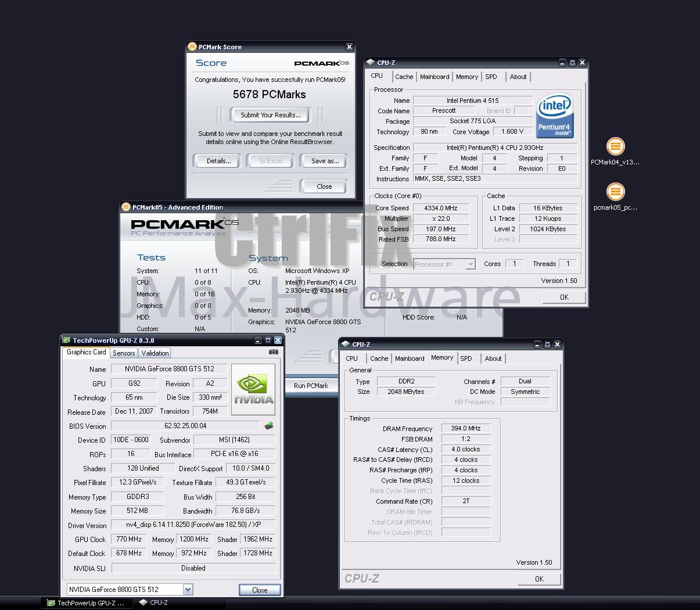Image resolution: width=700 pixels, height=610 pixels.
Task: Click the BIOS Version field in GPU-Z
Action: click(x=185, y=426)
